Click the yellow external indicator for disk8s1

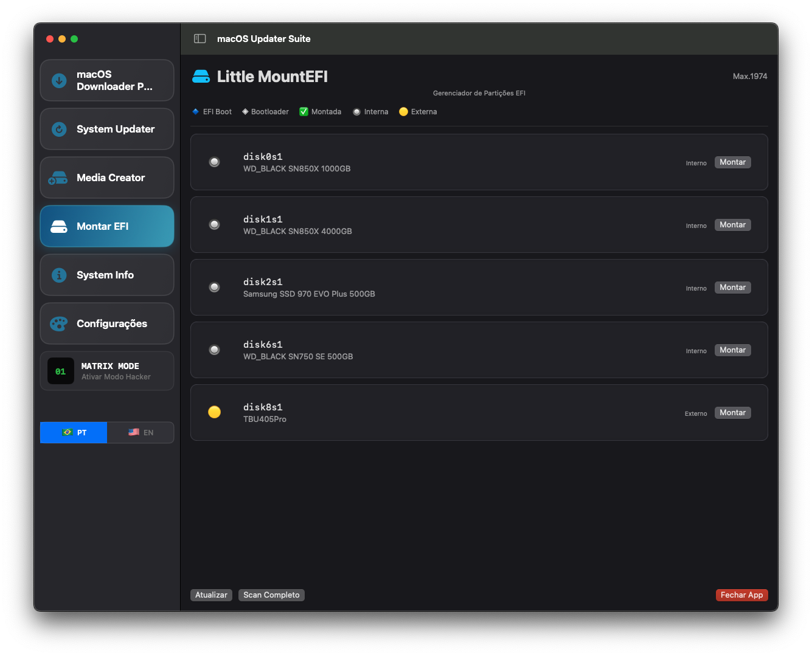click(214, 412)
